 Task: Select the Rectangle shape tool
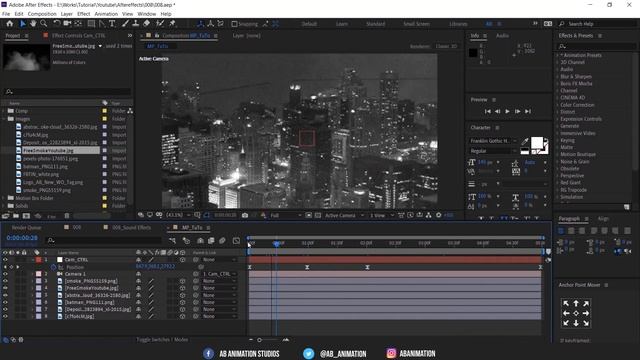click(x=91, y=24)
